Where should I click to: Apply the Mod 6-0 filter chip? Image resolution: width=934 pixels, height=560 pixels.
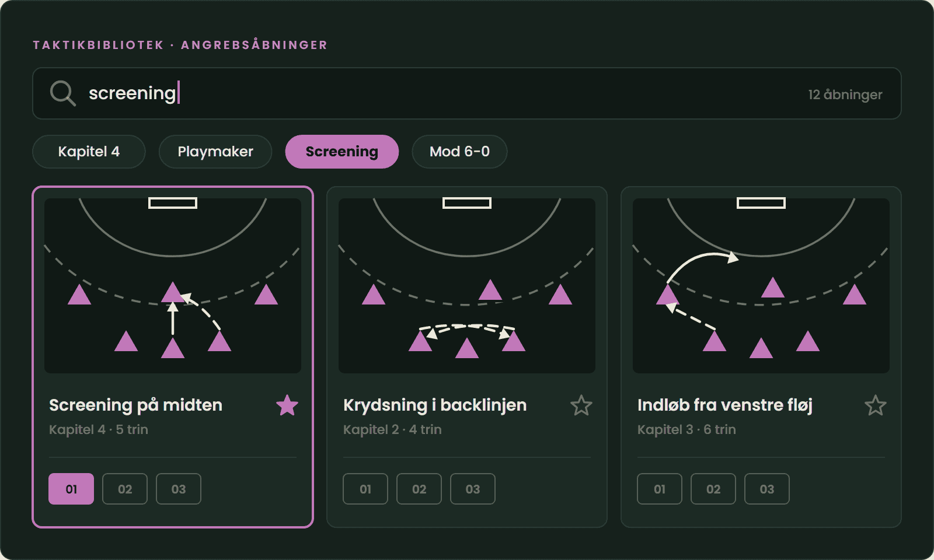click(459, 152)
